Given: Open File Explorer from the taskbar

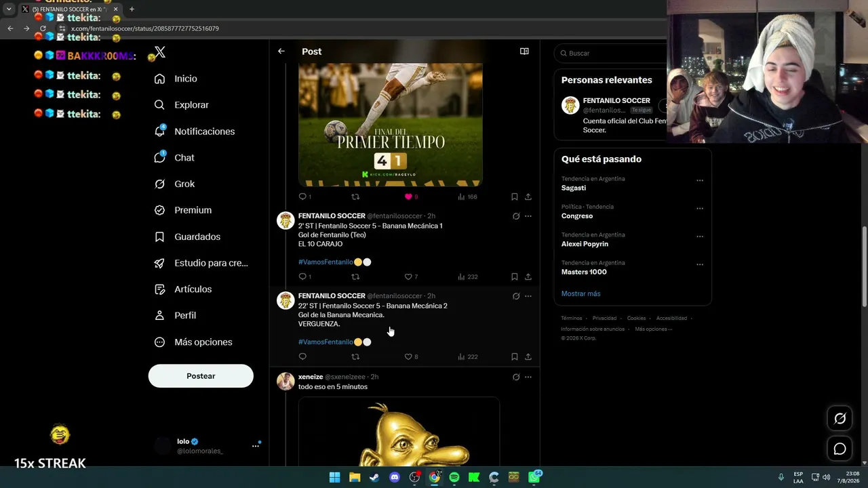Looking at the screenshot, I should coord(355,477).
